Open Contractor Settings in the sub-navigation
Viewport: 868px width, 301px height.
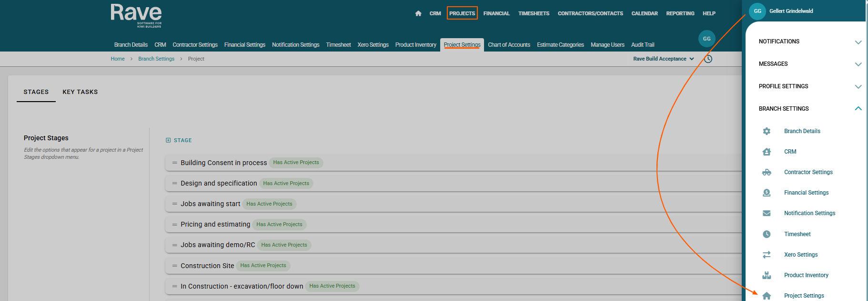195,45
